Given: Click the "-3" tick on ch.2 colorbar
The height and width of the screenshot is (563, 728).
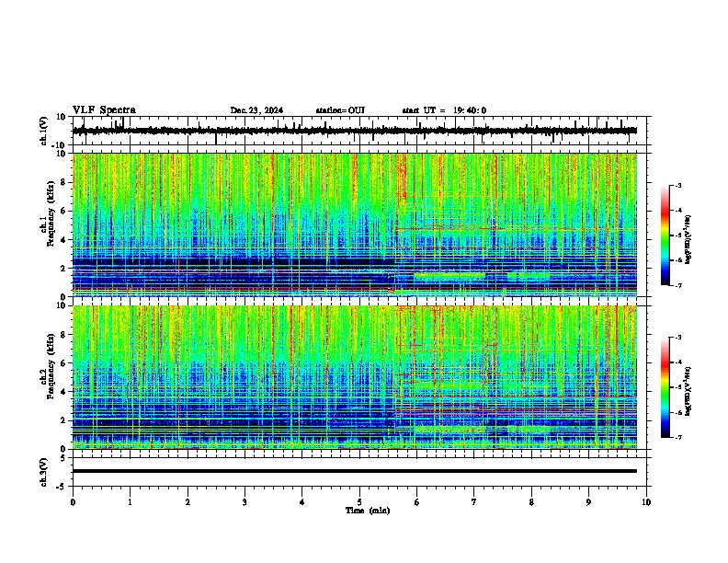Looking at the screenshot, I should 678,338.
